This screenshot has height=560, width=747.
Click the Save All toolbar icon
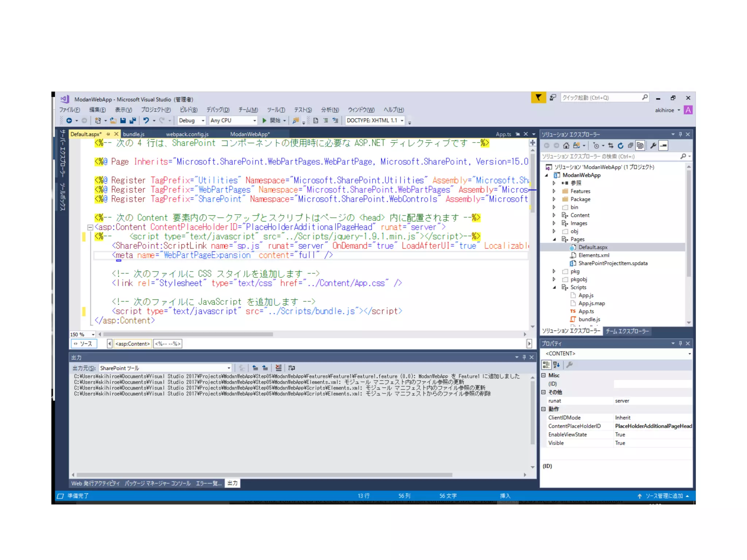(133, 120)
